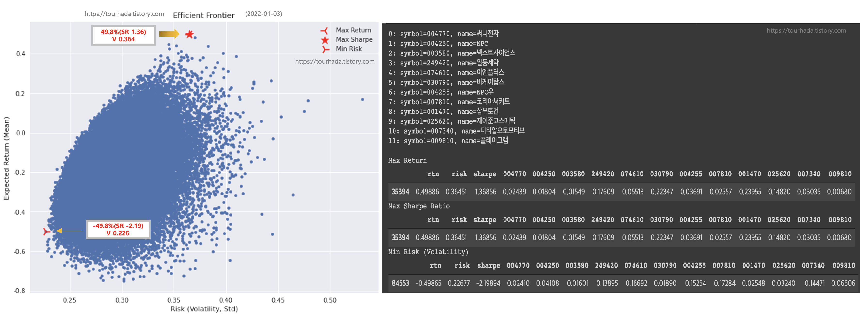Click the 'Risk (Volatility, Std)' x-axis label

204,309
